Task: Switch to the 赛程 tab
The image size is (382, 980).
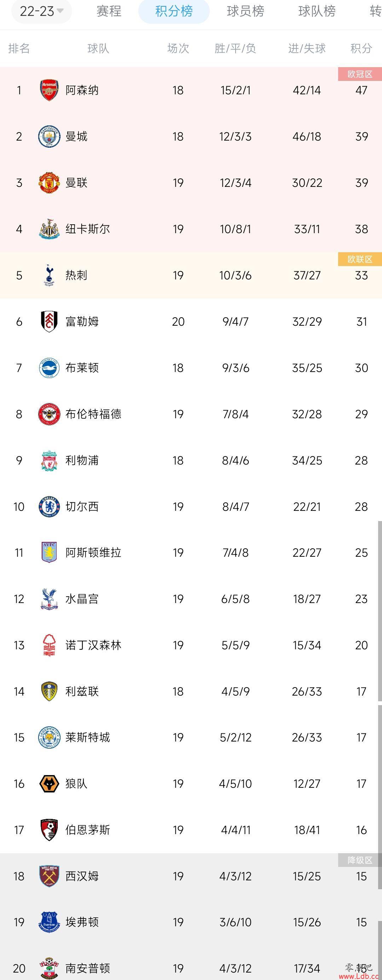Action: coord(109,11)
